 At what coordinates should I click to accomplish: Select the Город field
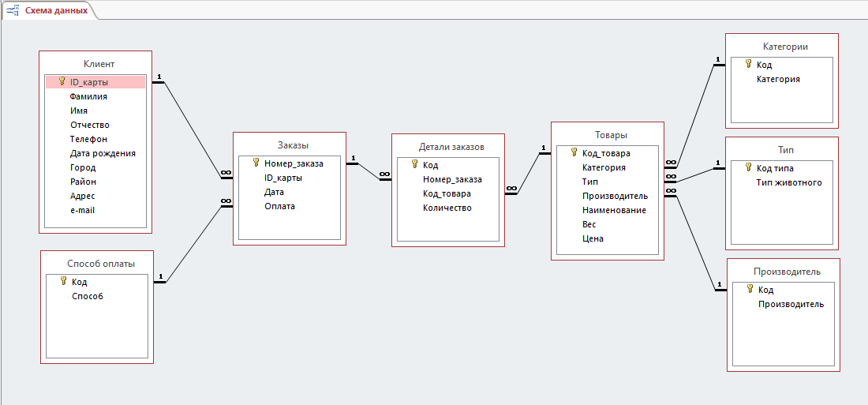tap(83, 167)
